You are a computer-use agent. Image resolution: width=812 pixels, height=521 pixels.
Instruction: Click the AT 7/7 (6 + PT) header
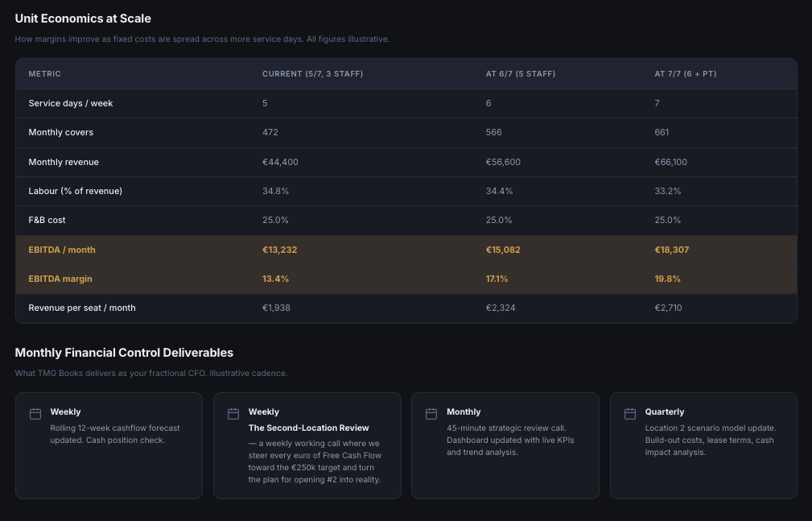686,73
